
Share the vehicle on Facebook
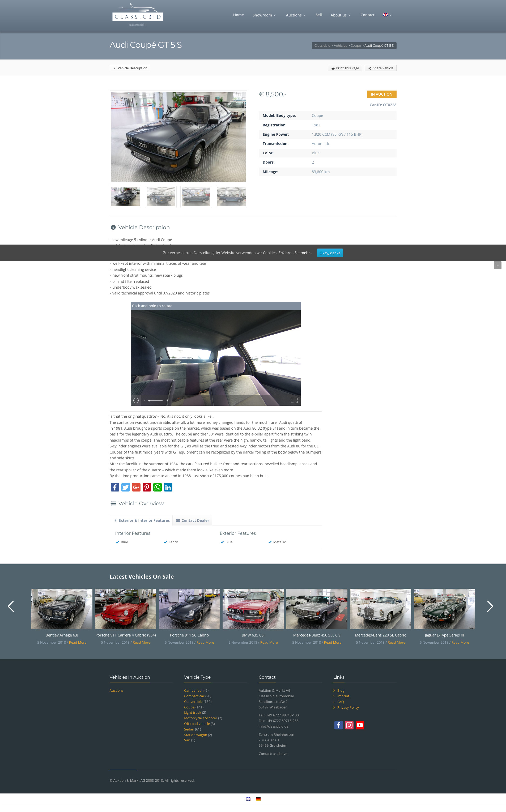tap(115, 487)
